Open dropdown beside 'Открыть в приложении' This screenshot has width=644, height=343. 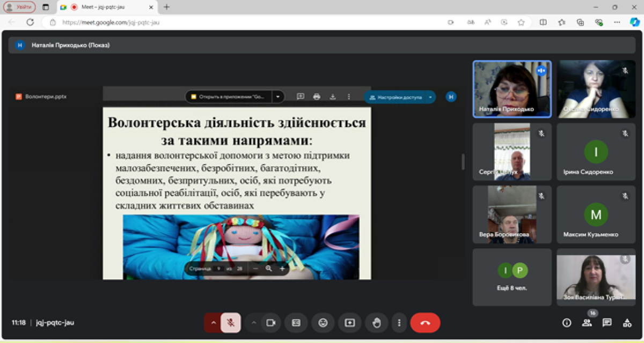[278, 97]
